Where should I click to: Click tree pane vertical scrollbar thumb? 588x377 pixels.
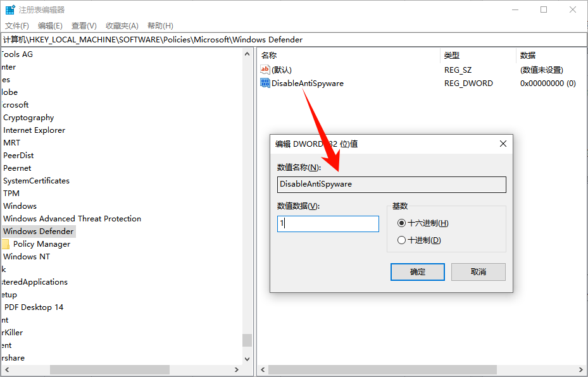click(x=247, y=340)
